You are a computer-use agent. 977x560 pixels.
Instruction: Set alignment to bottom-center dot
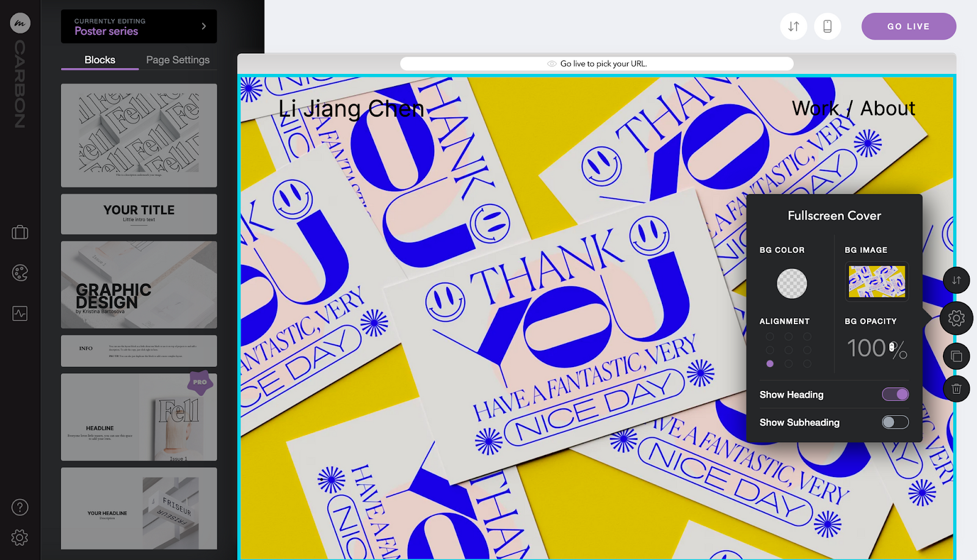pyautogui.click(x=789, y=363)
